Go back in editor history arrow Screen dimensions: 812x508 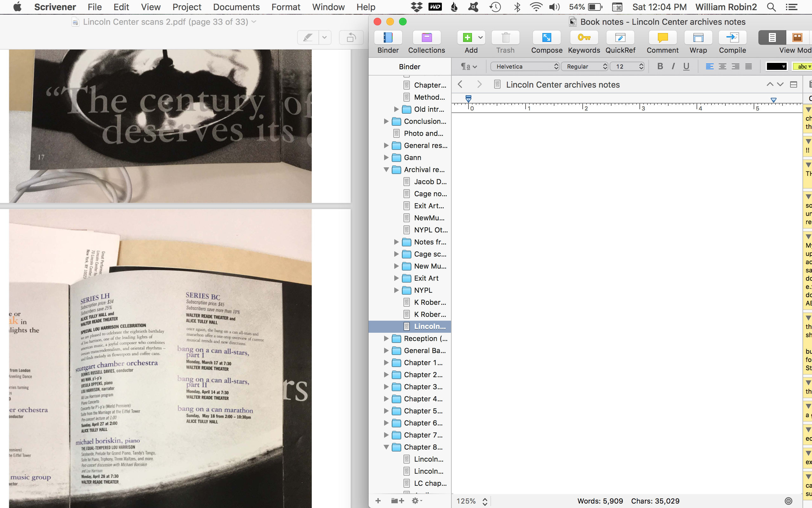[460, 84]
